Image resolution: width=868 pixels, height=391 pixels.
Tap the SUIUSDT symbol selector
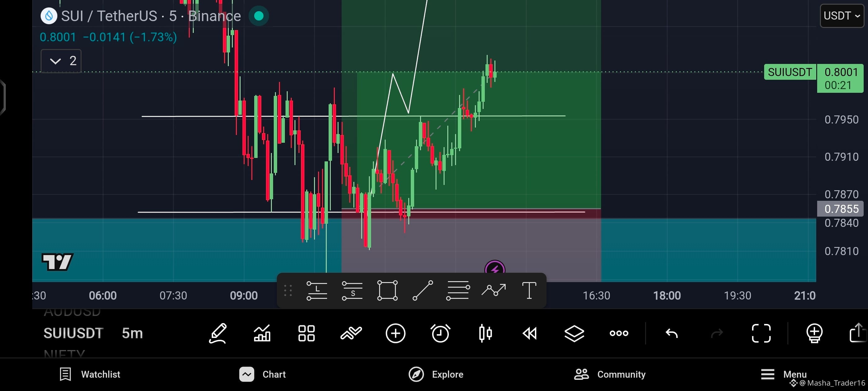pyautogui.click(x=73, y=333)
